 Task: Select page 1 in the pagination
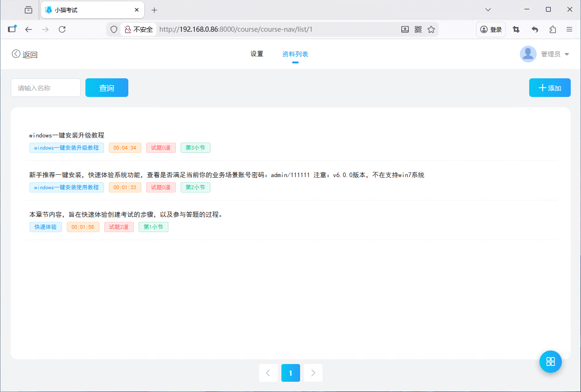click(291, 373)
